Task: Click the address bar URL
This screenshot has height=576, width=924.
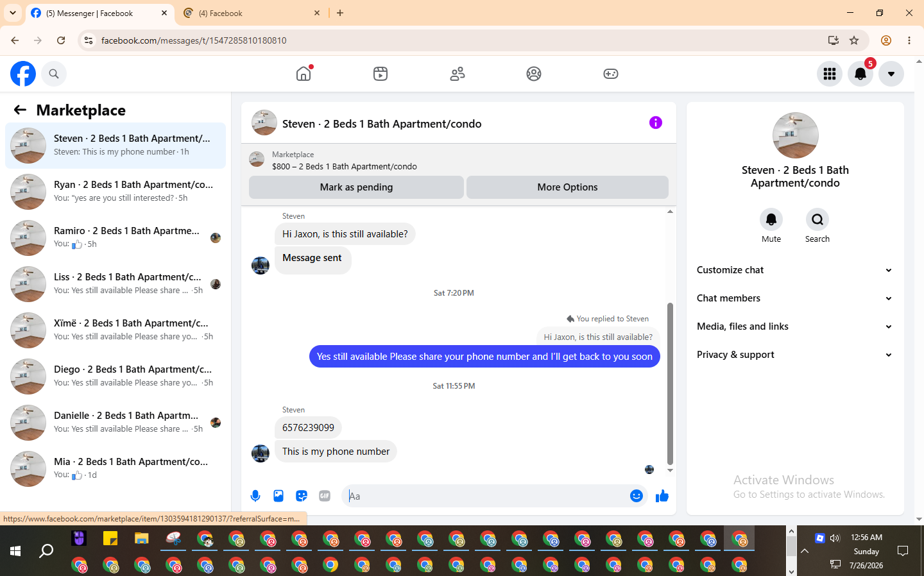Action: point(194,40)
